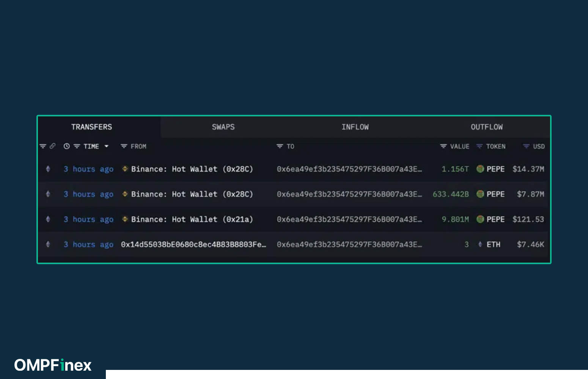This screenshot has width=588, height=379.
Task: Open Binance Hot Wallet (0x28C) in $14.37M row
Action: tap(192, 169)
